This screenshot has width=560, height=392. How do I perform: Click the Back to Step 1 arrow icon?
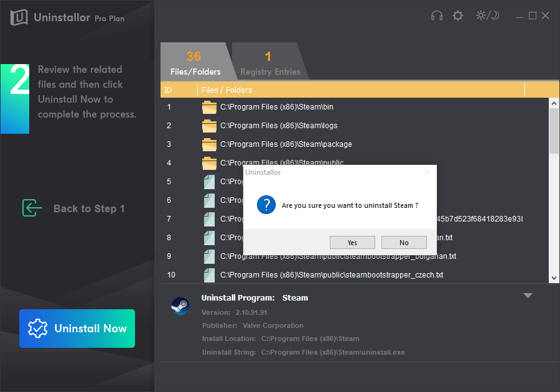[x=32, y=208]
